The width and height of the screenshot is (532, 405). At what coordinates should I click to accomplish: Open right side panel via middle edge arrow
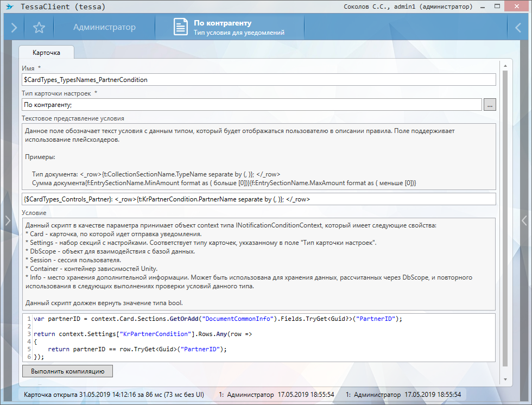click(524, 220)
